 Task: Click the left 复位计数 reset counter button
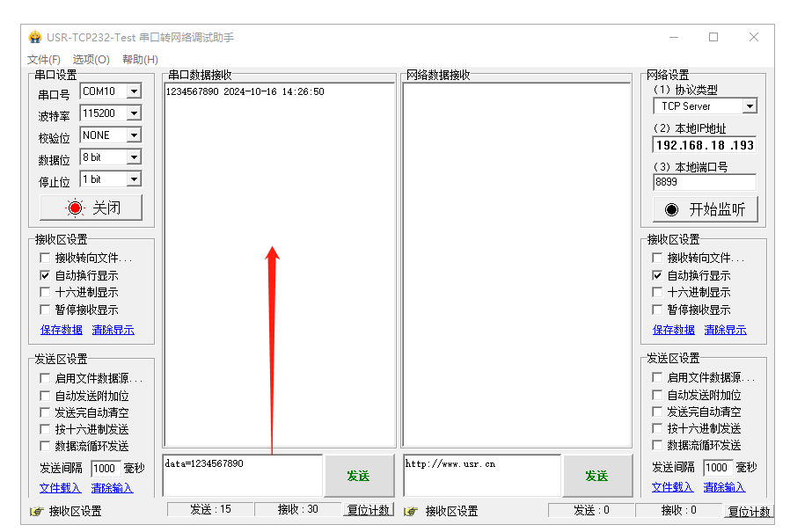pos(368,510)
